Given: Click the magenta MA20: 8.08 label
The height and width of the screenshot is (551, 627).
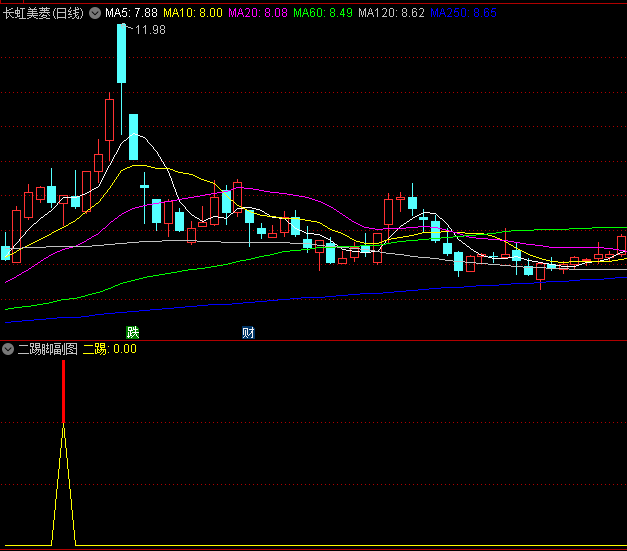Looking at the screenshot, I should click(258, 13).
